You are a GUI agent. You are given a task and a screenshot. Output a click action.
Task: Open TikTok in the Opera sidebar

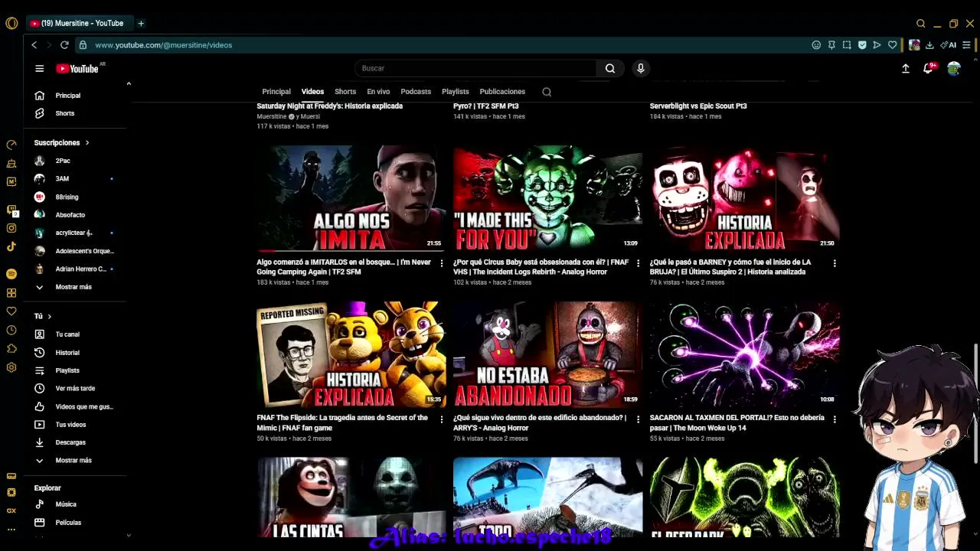11,246
